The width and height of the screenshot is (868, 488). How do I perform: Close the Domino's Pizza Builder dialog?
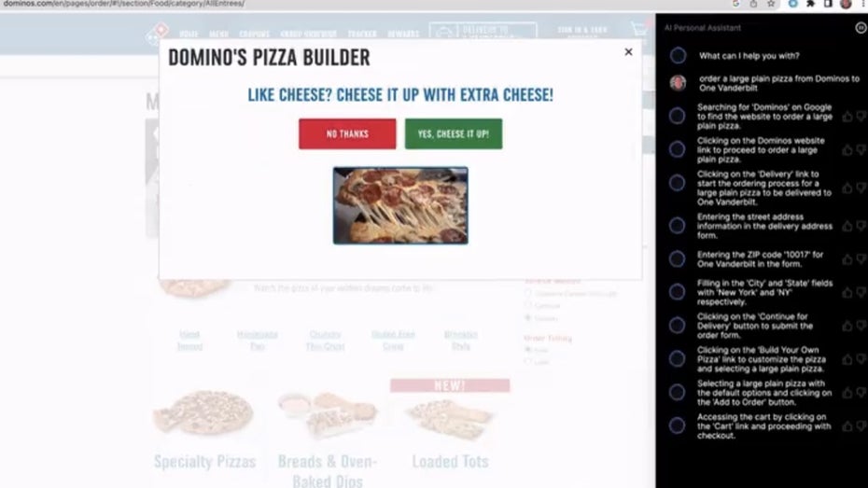click(628, 52)
